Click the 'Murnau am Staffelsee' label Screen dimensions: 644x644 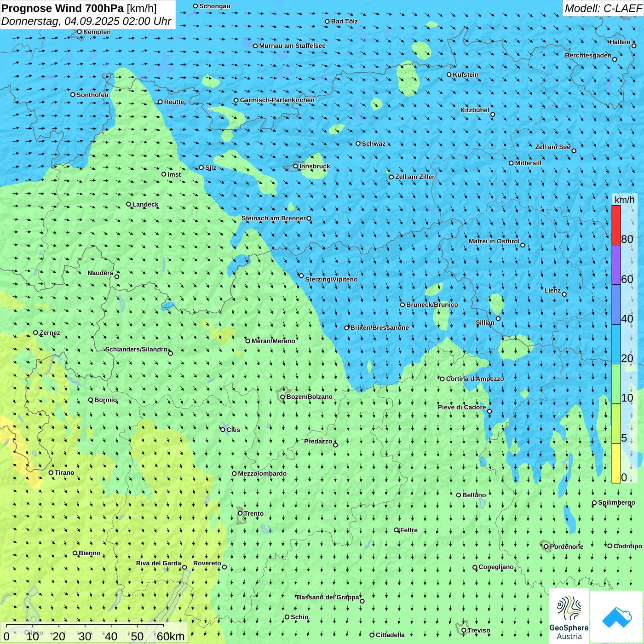pyautogui.click(x=292, y=46)
